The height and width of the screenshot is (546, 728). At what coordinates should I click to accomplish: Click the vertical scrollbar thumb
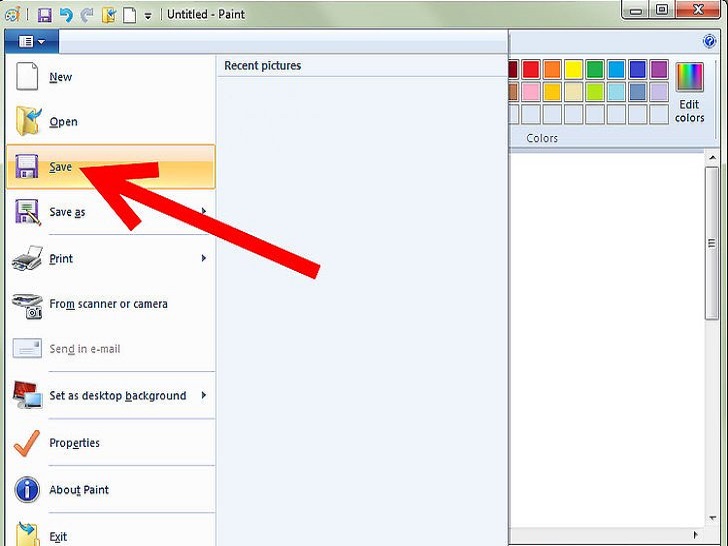[712, 243]
